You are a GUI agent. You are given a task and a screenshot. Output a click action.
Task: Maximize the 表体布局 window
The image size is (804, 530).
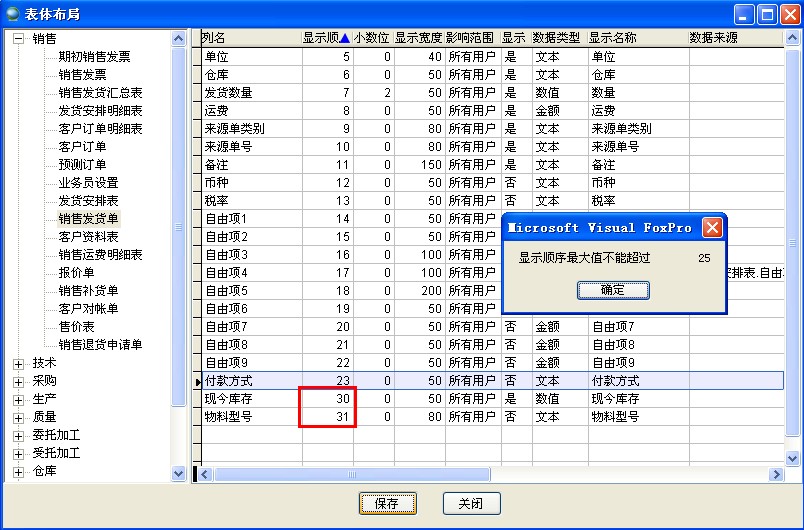[766, 13]
